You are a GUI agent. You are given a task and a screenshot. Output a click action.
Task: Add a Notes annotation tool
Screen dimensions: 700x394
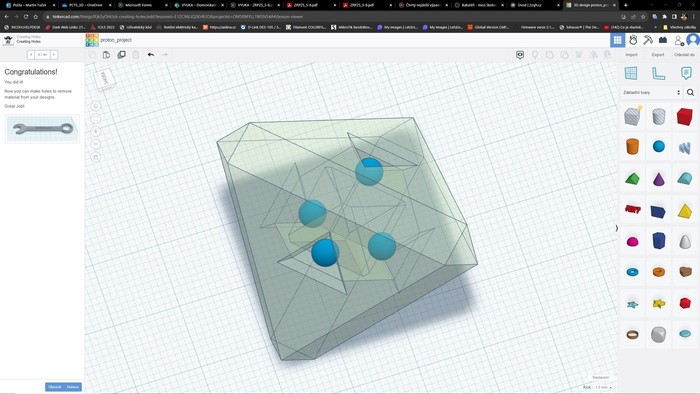(686, 73)
